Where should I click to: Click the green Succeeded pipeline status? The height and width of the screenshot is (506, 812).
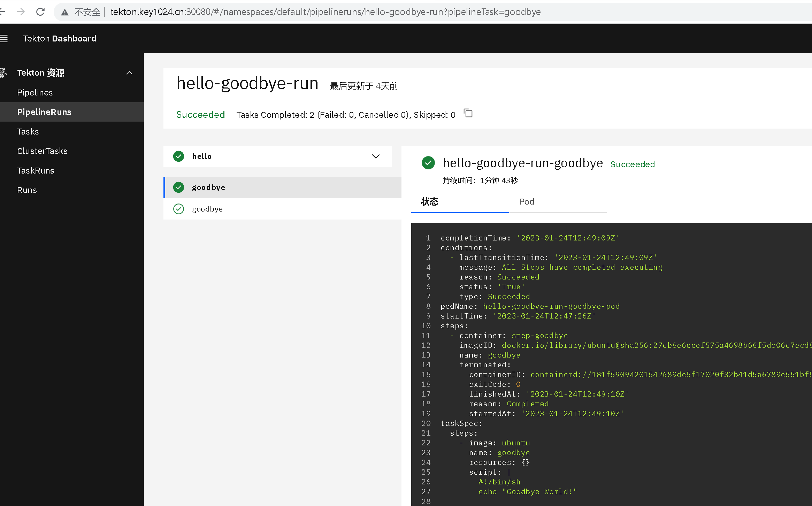point(200,115)
